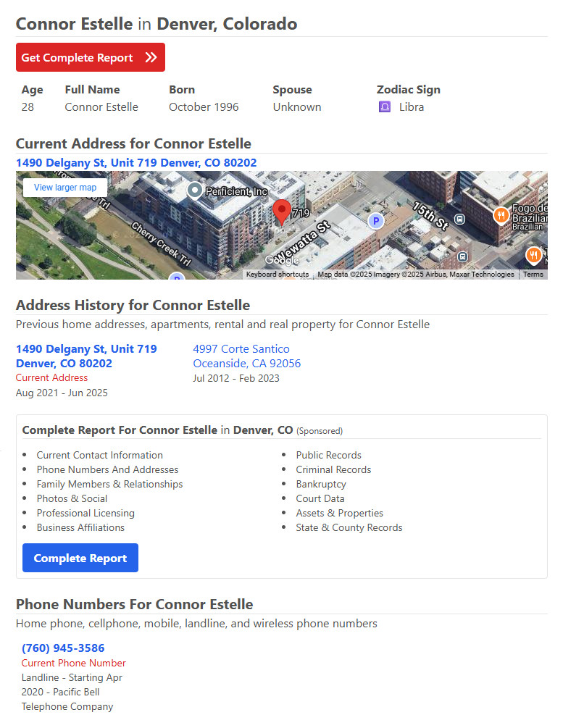This screenshot has height=728, width=563.
Task: Click the double chevron on Get Complete Report
Action: 151,57
